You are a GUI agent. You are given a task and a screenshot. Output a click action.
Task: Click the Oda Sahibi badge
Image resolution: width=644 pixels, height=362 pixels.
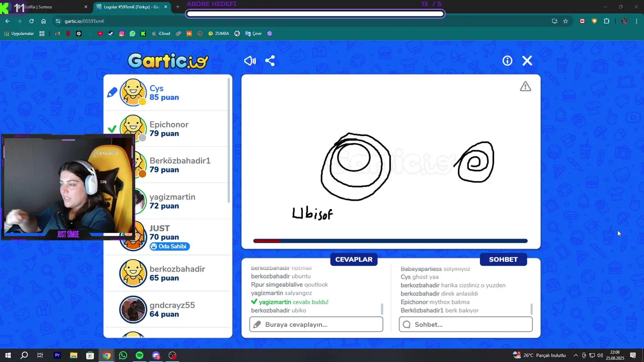(170, 246)
